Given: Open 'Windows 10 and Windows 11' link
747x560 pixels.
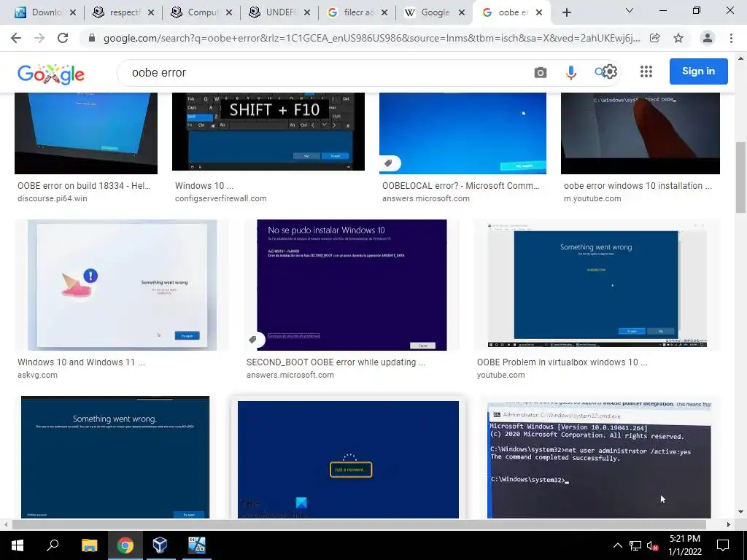Looking at the screenshot, I should [81, 362].
